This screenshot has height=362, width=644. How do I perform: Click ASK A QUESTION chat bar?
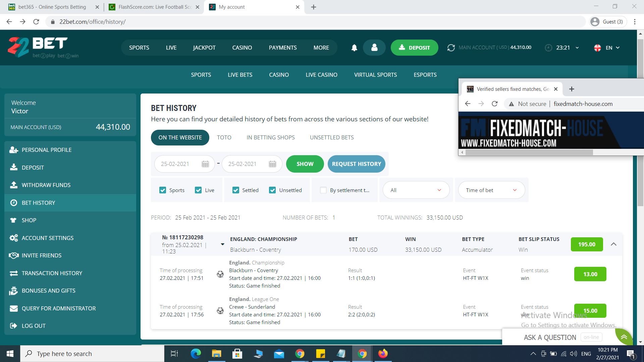point(558,337)
